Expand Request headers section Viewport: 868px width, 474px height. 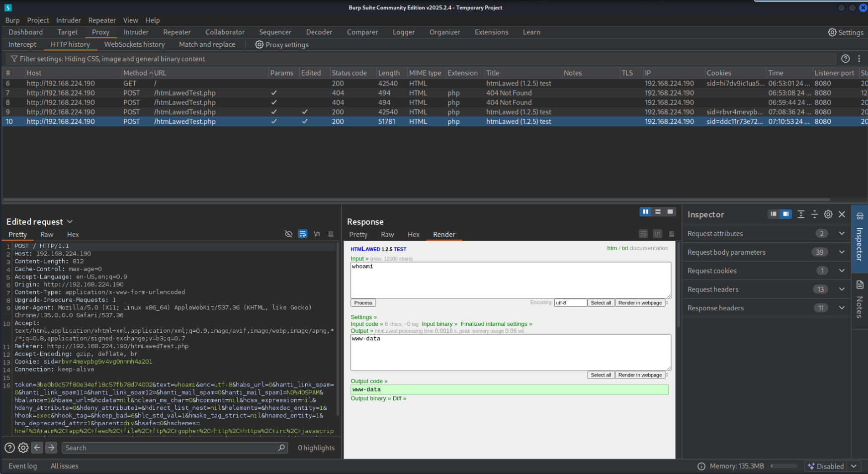[x=842, y=289]
